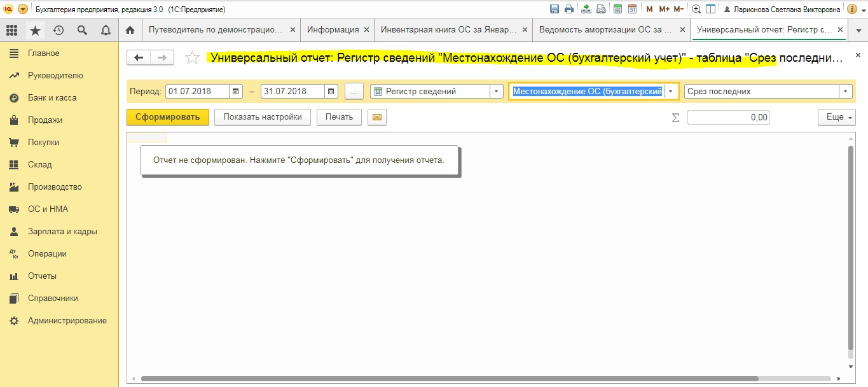This screenshot has height=387, width=868.
Task: Open the Calendar icon
Action: pos(632,9)
